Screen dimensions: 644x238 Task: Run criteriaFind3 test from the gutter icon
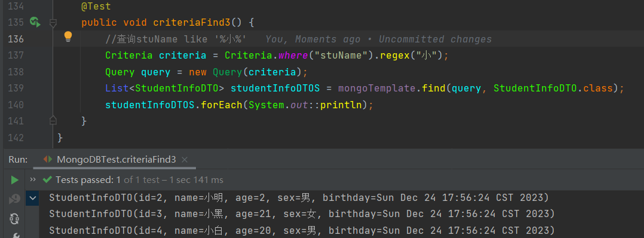35,22
